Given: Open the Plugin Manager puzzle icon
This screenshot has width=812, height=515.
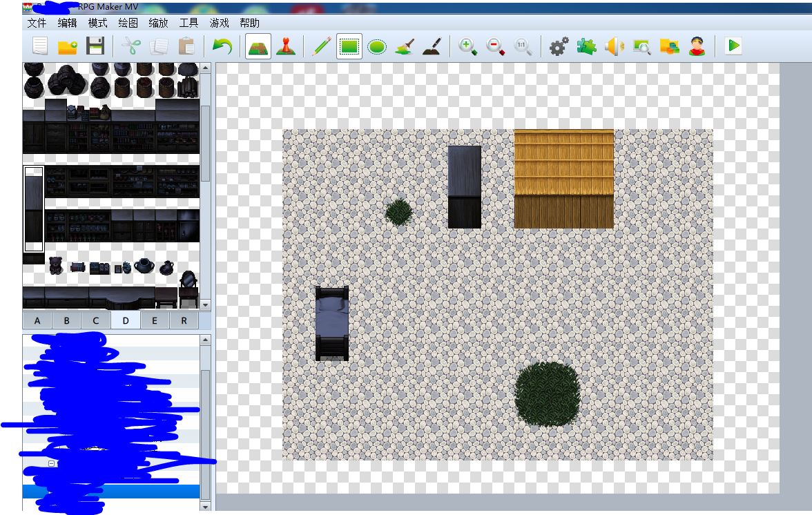Looking at the screenshot, I should point(586,46).
